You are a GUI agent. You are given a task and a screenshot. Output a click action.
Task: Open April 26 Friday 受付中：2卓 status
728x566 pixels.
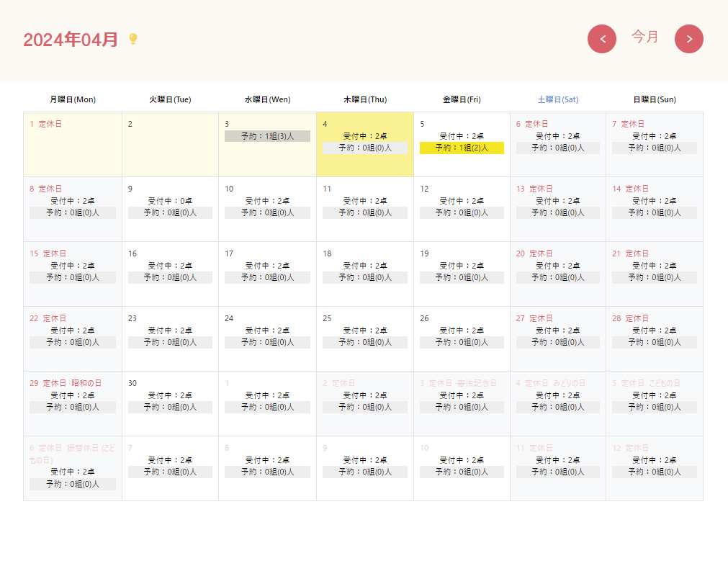pyautogui.click(x=462, y=331)
